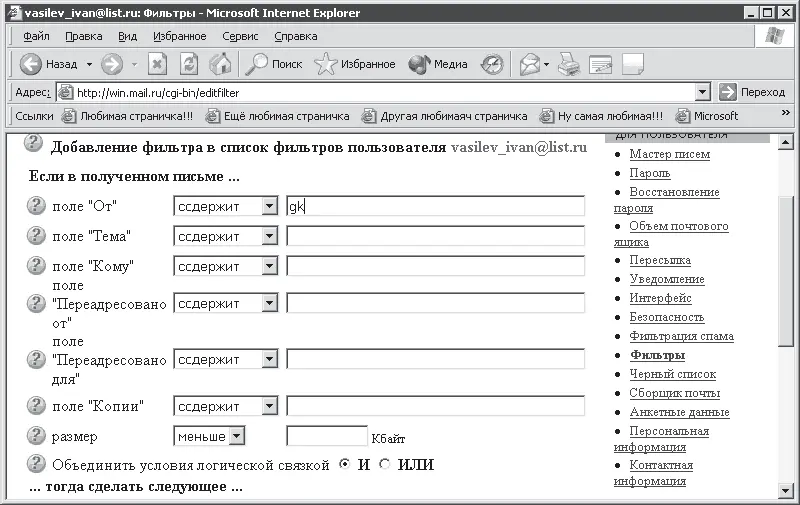The height and width of the screenshot is (505, 800).
Task: Open the содержит dropdown for поле "От"
Action: (x=226, y=206)
